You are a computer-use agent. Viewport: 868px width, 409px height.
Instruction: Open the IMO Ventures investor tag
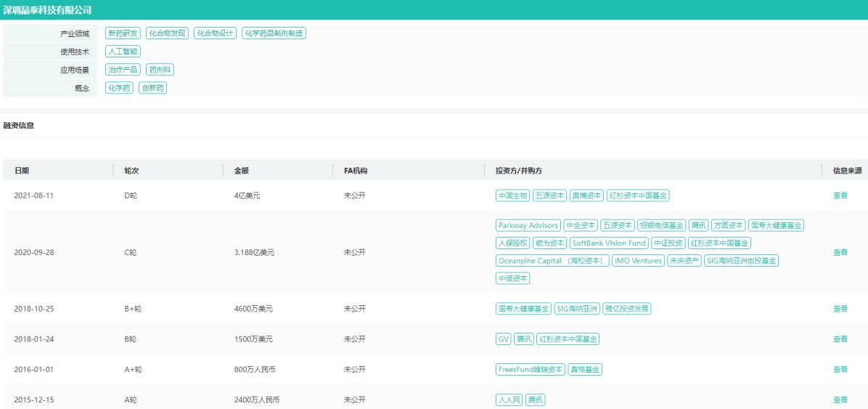638,261
